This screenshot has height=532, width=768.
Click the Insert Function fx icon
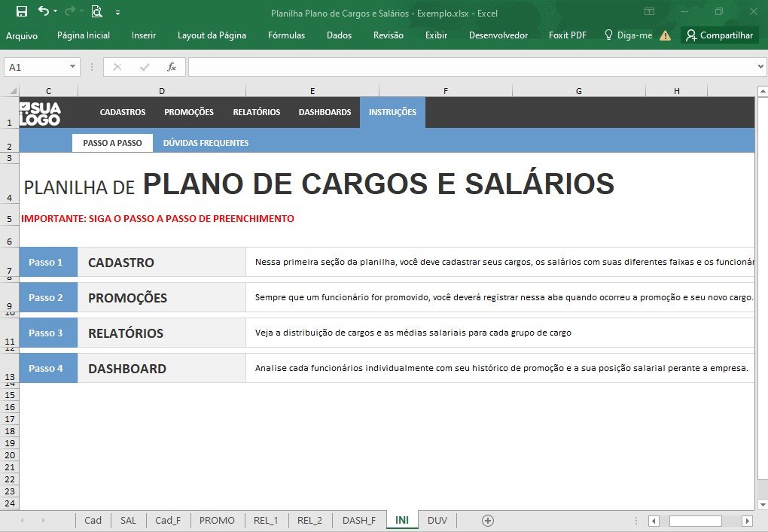172,67
